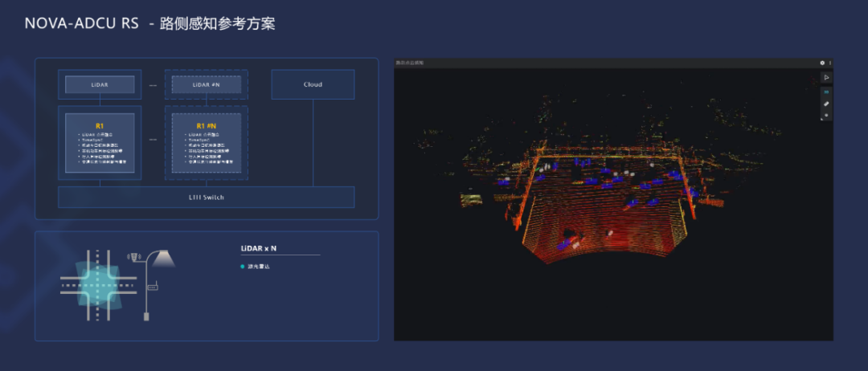Open the three-dot more menu in viewer header
The image size is (868, 371).
tap(829, 63)
